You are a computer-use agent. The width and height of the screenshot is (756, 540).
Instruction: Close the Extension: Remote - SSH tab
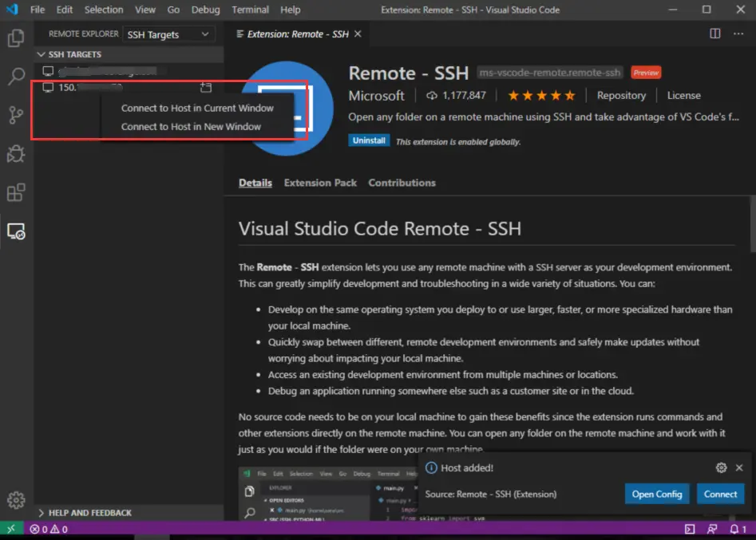tap(358, 34)
